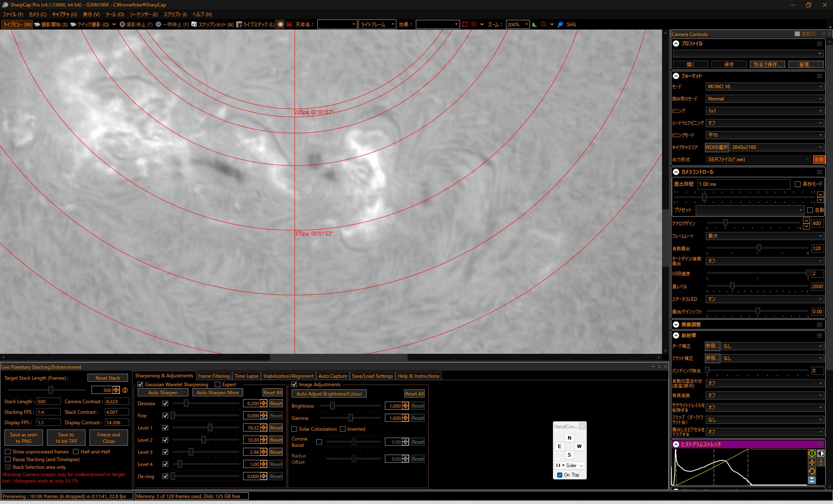Click the snapshot camera icon
The height and width of the screenshot is (504, 833).
(x=194, y=25)
